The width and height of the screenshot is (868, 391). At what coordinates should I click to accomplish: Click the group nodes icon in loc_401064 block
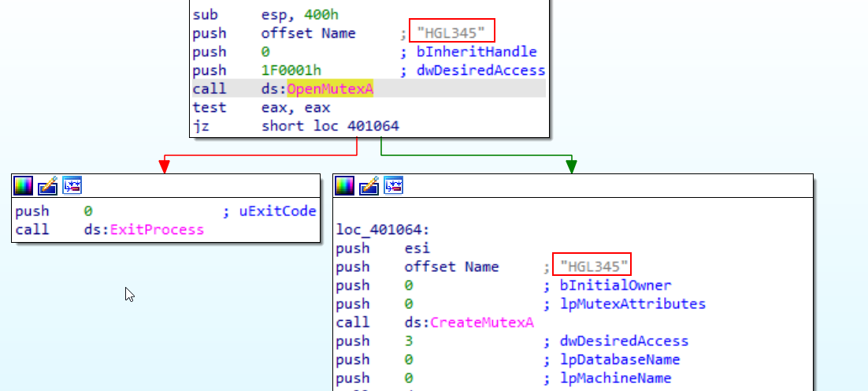click(x=393, y=185)
